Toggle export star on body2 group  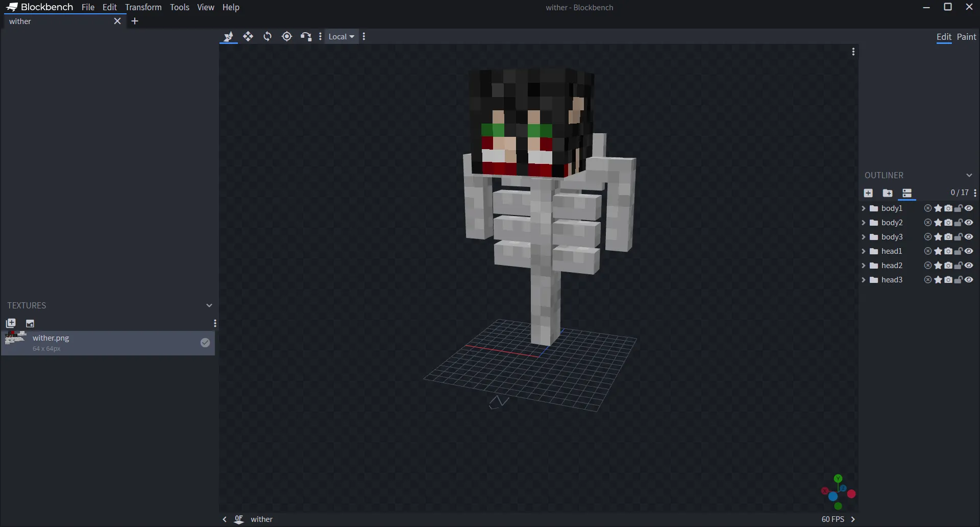coord(938,223)
